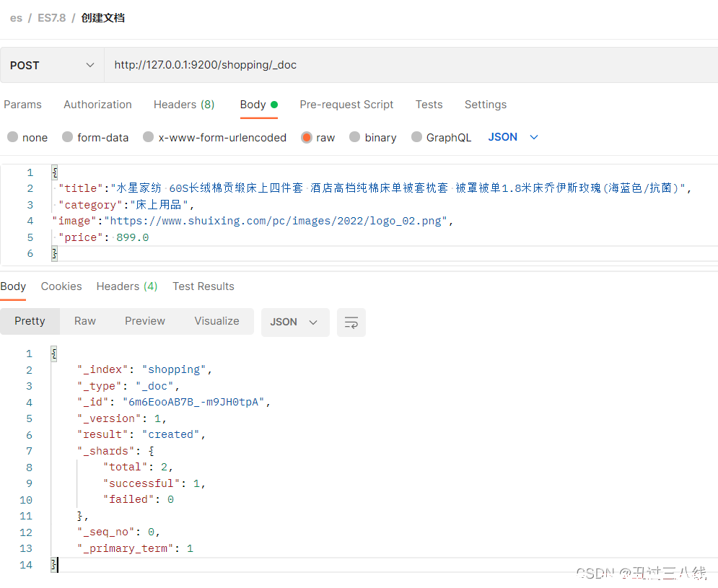Click the request URL input field
The image size is (718, 588).
click(411, 65)
